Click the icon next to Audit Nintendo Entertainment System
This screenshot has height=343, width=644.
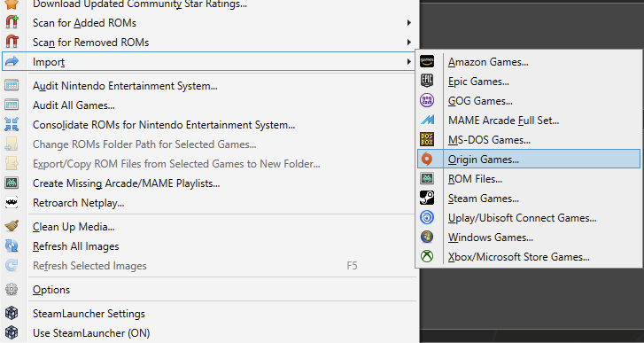12,85
